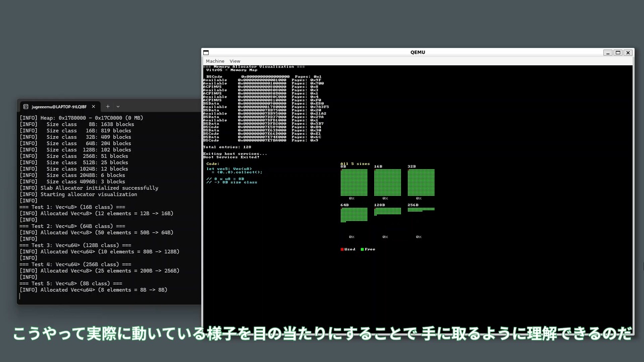The width and height of the screenshot is (644, 362).
Task: Click the '// 8 x u8 = 8B' comment
Action: [225, 178]
